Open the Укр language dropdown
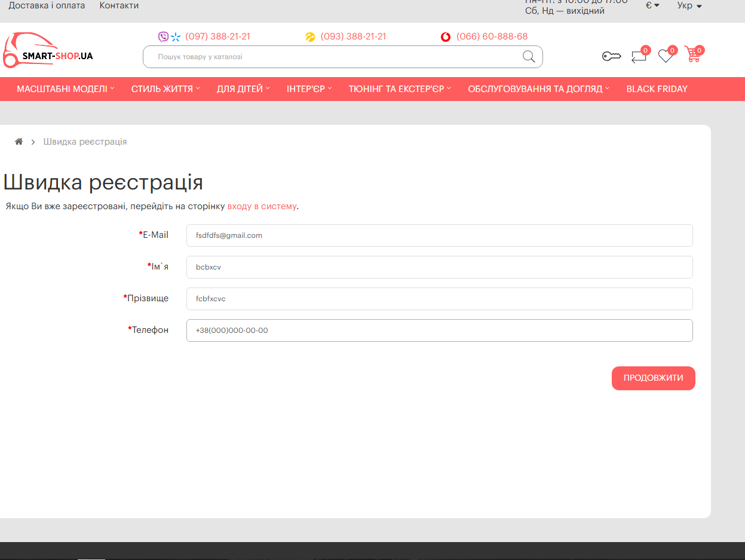 click(x=689, y=5)
